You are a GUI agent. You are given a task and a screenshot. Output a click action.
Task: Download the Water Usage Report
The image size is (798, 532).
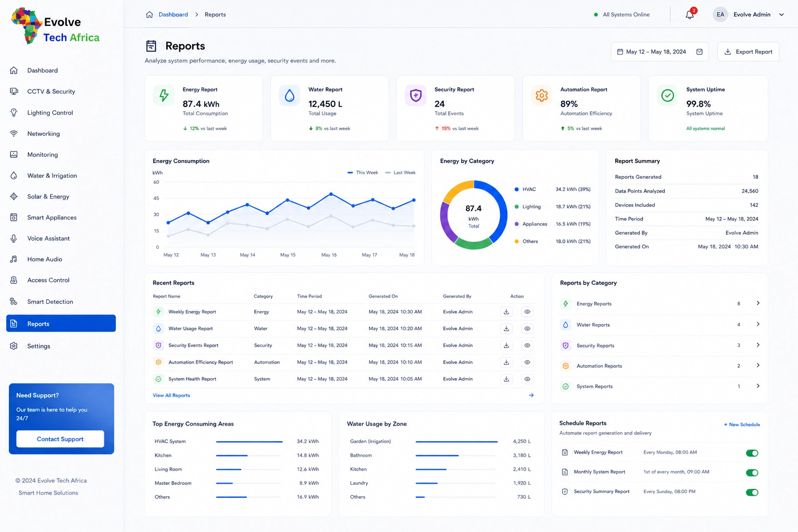click(x=507, y=328)
